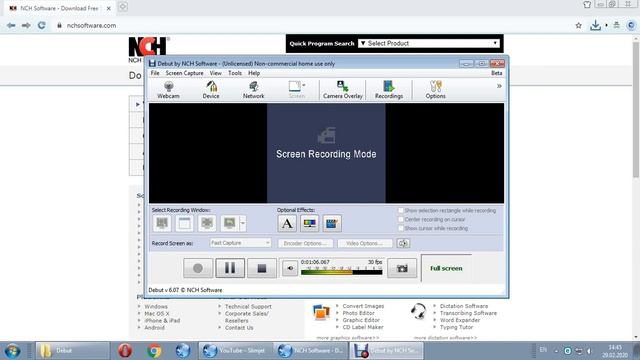
Task: Switch to the YouTube taskbar window
Action: point(235,351)
